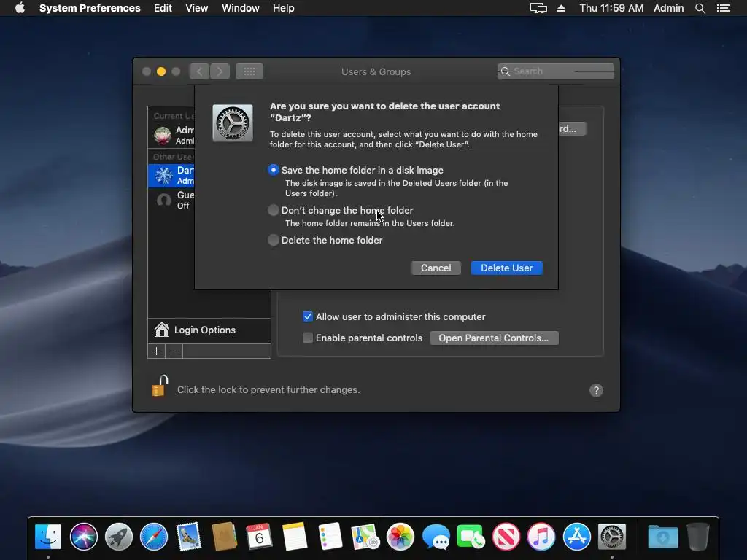
Task: Click the display mirroring menu bar icon
Action: click(x=538, y=8)
